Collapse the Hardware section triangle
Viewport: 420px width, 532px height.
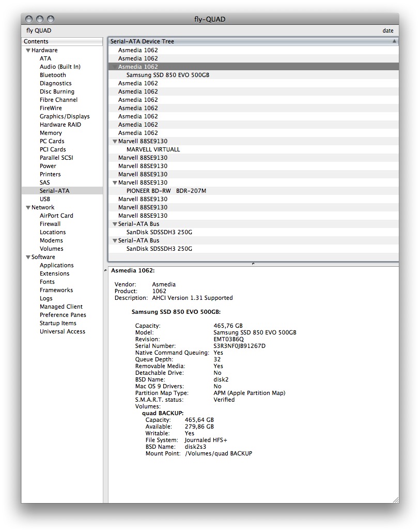click(28, 50)
